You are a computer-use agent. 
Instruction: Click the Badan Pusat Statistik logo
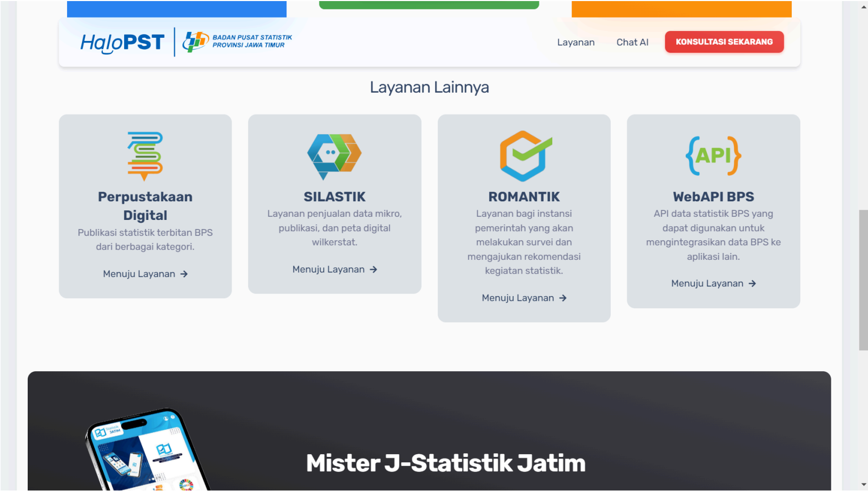[238, 42]
